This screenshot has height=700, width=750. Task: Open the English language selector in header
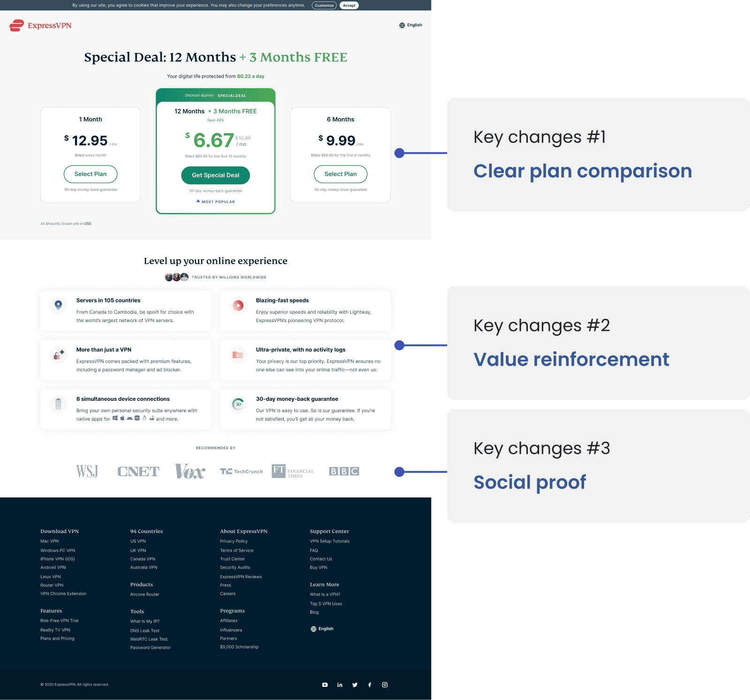pos(411,25)
